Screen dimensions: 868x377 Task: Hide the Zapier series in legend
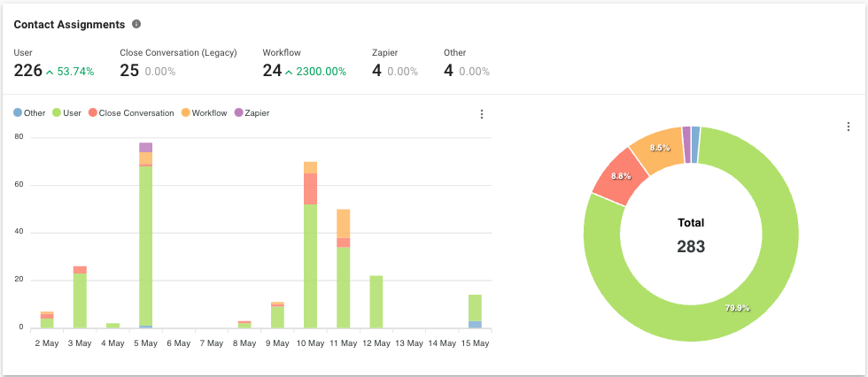[x=252, y=113]
